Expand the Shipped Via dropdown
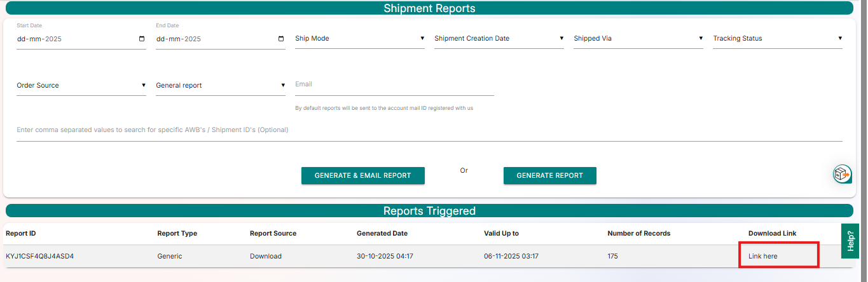 [638, 39]
